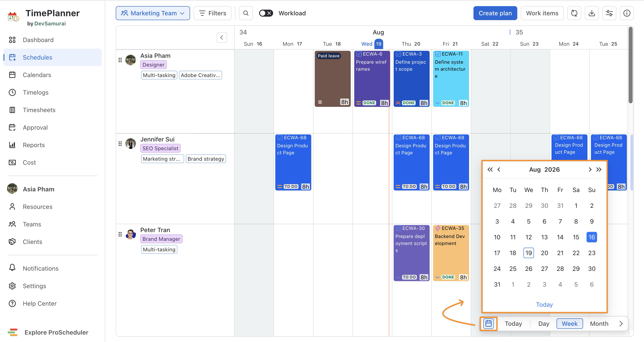Click the Work items button
The width and height of the screenshot is (644, 342).
pyautogui.click(x=542, y=13)
